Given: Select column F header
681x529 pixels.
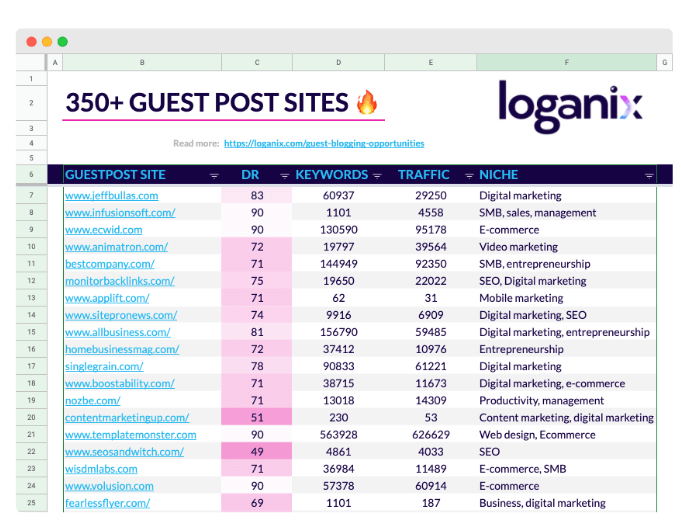Looking at the screenshot, I should (566, 63).
